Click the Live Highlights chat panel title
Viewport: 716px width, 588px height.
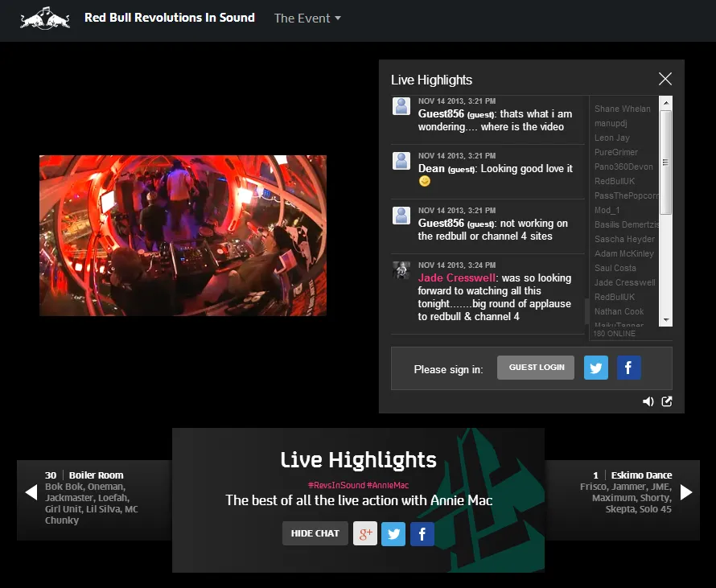tap(431, 80)
